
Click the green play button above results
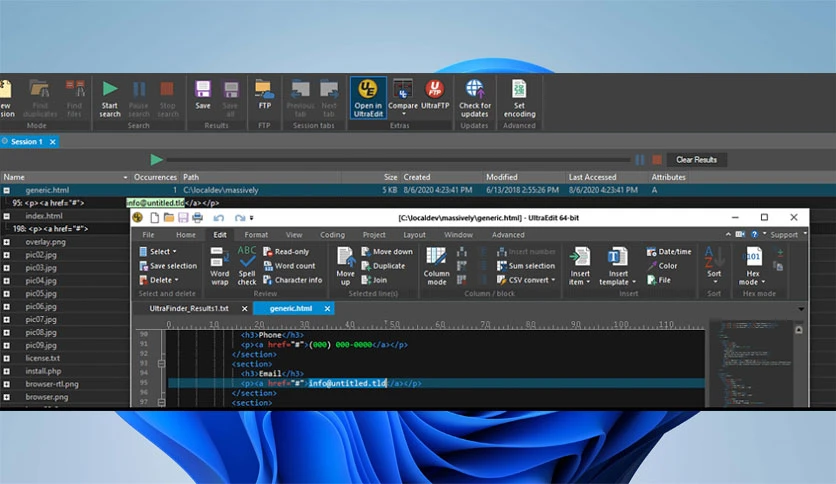[156, 159]
